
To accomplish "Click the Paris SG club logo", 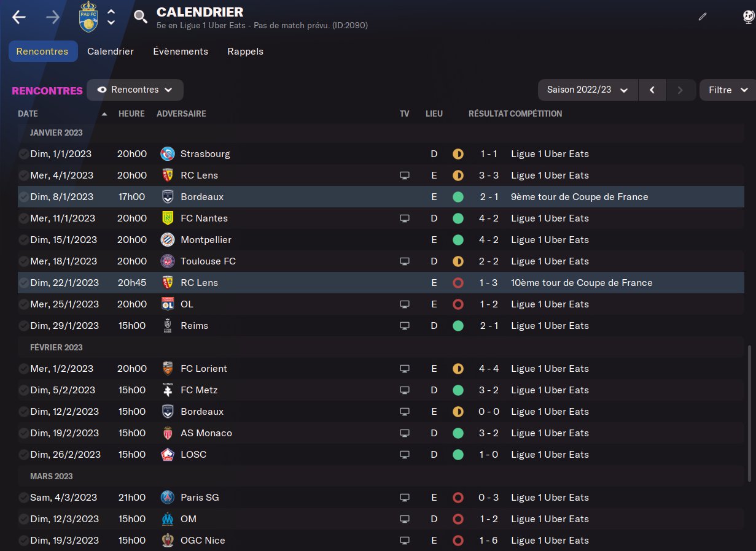I will [x=167, y=498].
